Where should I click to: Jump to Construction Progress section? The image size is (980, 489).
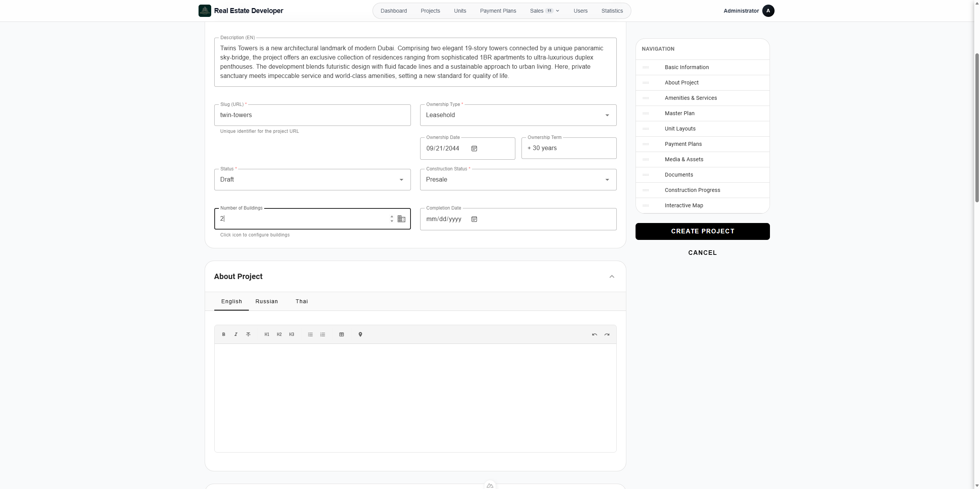pos(702,190)
